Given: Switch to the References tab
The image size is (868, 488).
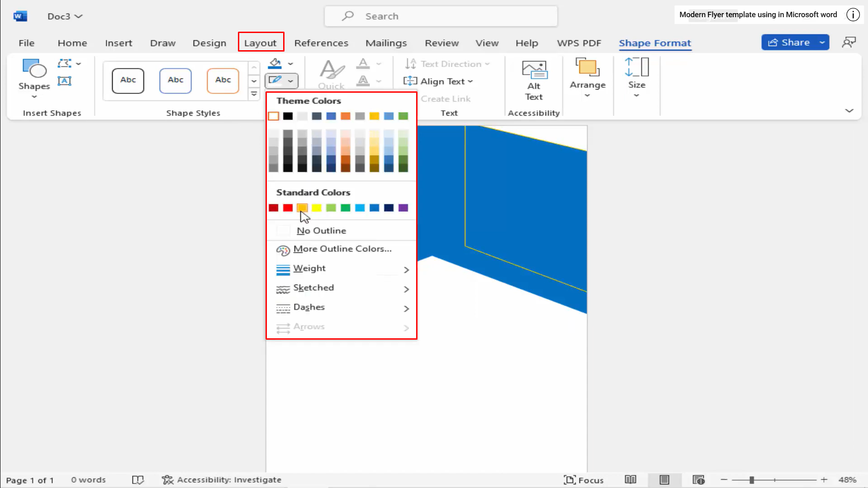Looking at the screenshot, I should click(x=321, y=43).
